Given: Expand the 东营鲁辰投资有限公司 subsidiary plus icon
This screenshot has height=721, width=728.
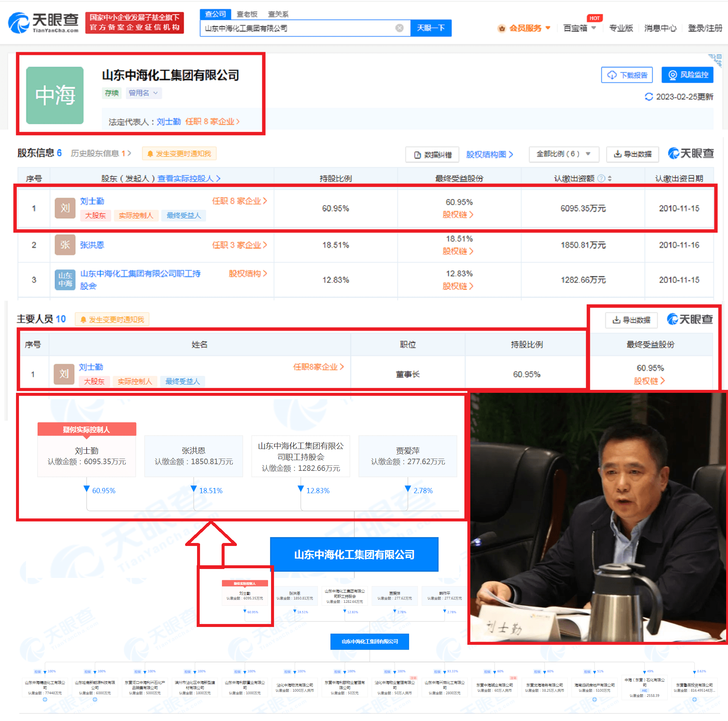Looking at the screenshot, I should point(694,699).
